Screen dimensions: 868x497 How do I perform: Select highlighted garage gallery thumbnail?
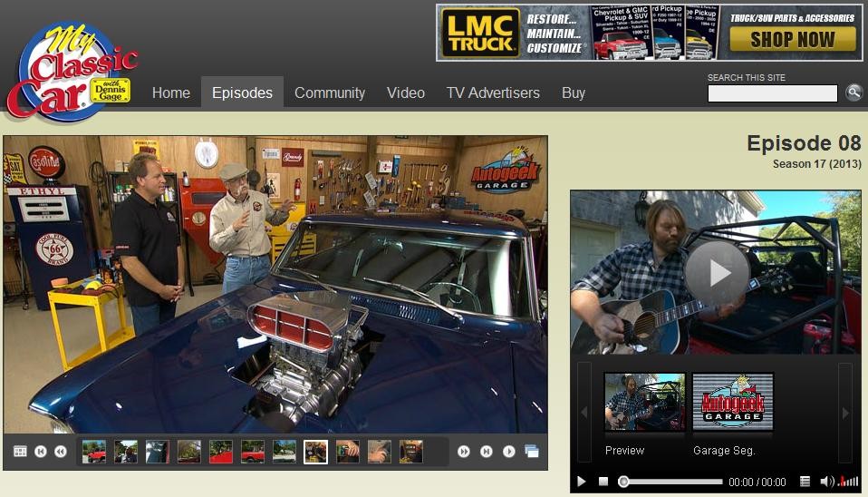click(x=315, y=453)
